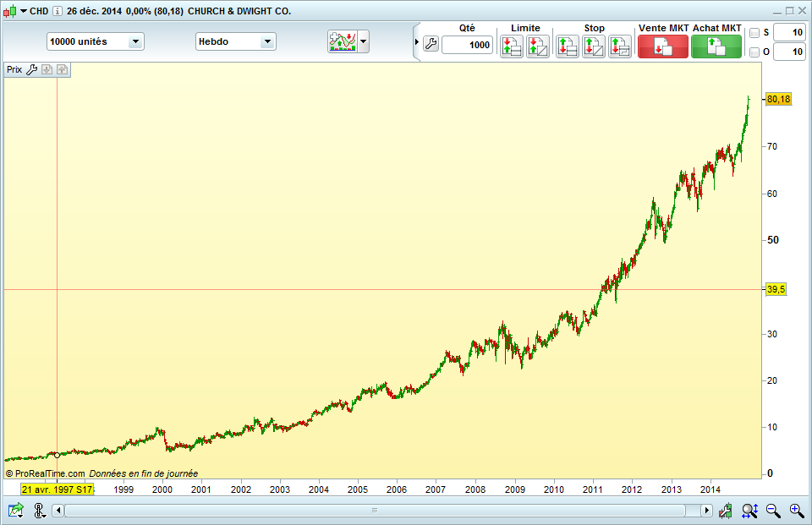The width and height of the screenshot is (812, 525).
Task: Click the chain link charts icon
Action: point(40,511)
